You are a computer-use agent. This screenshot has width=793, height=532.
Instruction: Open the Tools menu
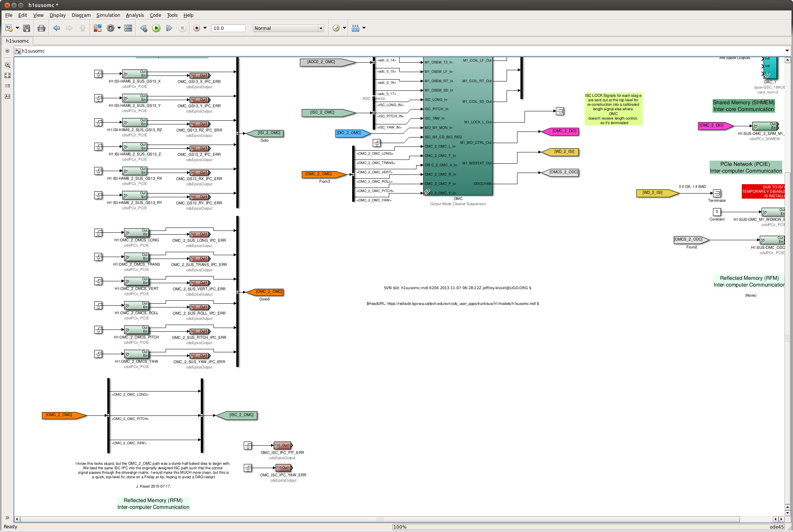point(172,15)
